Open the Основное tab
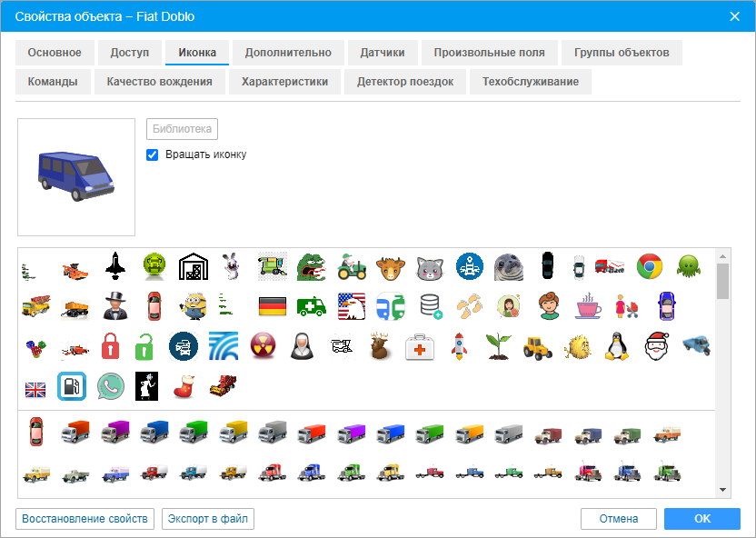Screen dimensions: 756x538 tap(55, 53)
